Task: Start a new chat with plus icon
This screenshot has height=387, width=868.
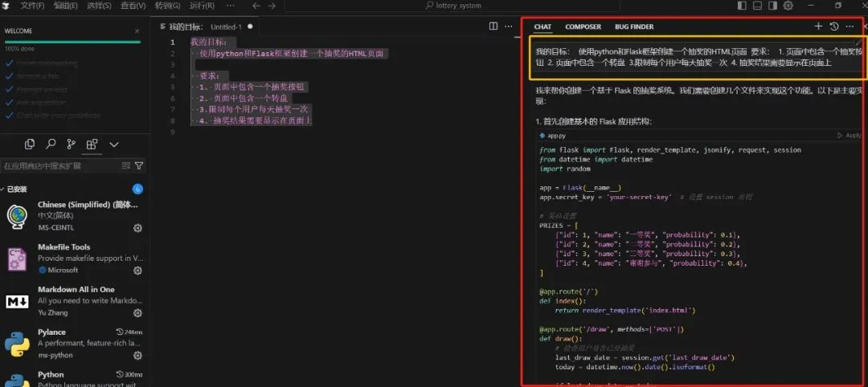Action: [818, 26]
